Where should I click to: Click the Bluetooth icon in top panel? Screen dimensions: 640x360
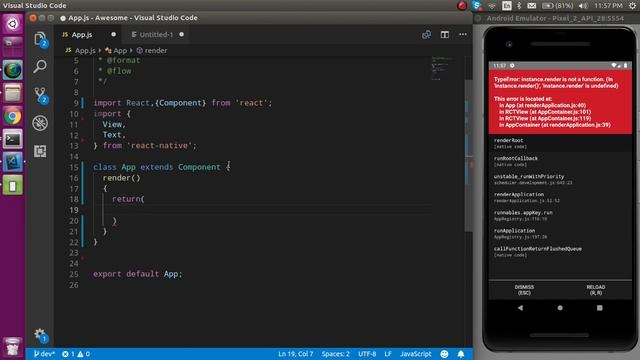tap(519, 6)
